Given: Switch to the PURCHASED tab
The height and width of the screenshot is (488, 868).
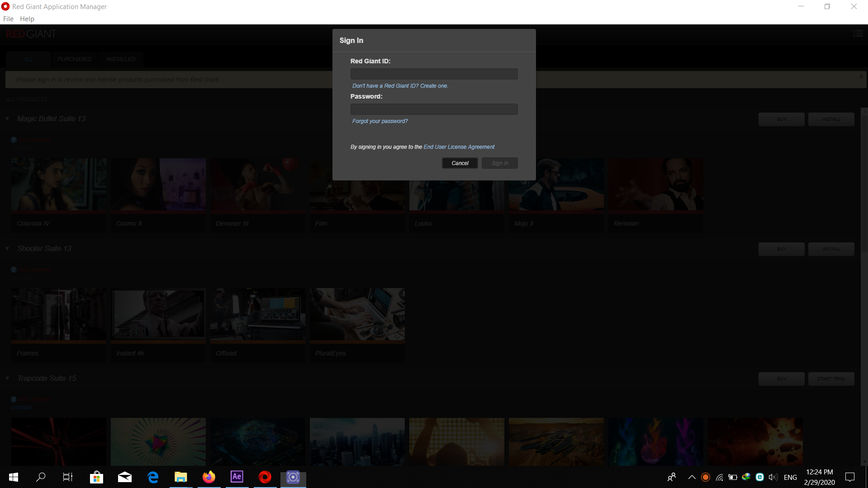Looking at the screenshot, I should pyautogui.click(x=75, y=59).
